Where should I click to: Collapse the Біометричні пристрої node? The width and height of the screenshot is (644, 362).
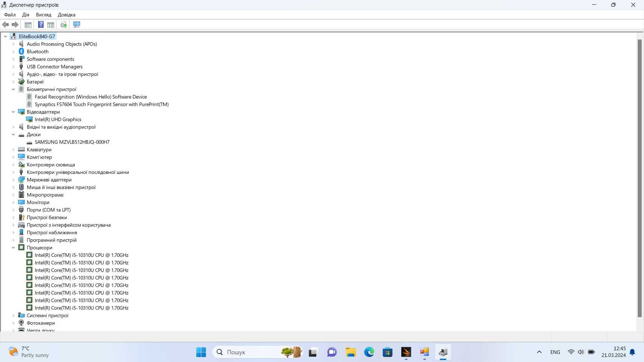(x=13, y=89)
